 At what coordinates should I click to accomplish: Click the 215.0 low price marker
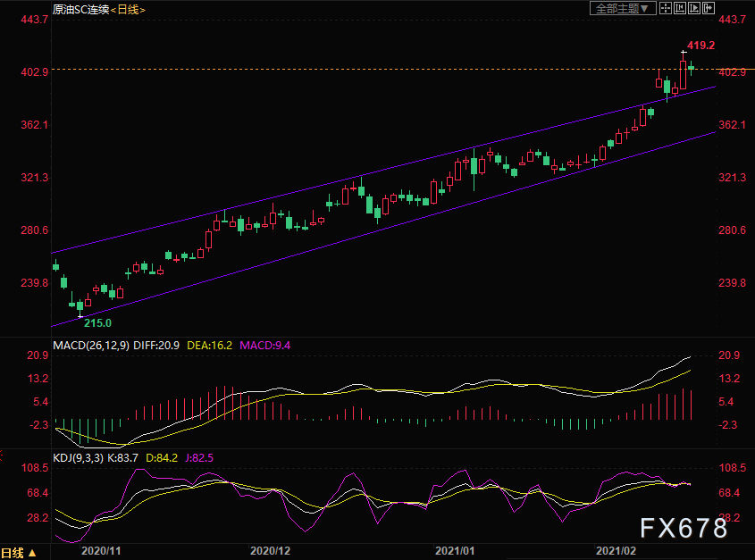pos(97,322)
